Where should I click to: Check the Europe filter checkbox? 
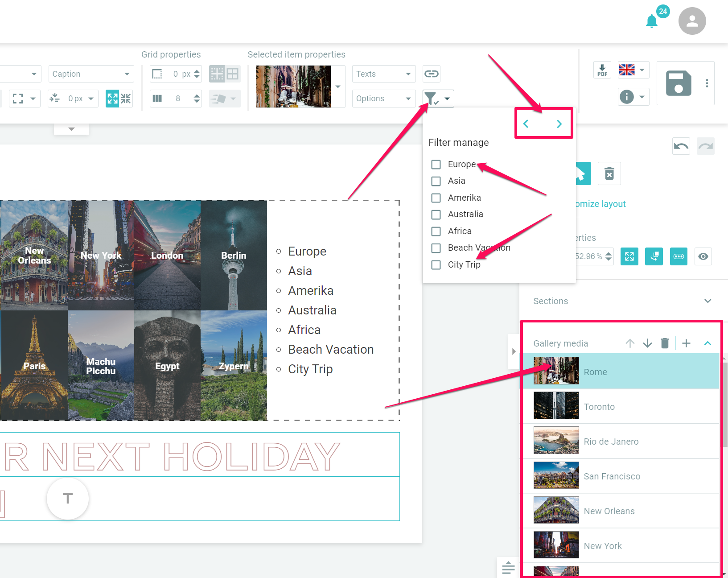(436, 165)
